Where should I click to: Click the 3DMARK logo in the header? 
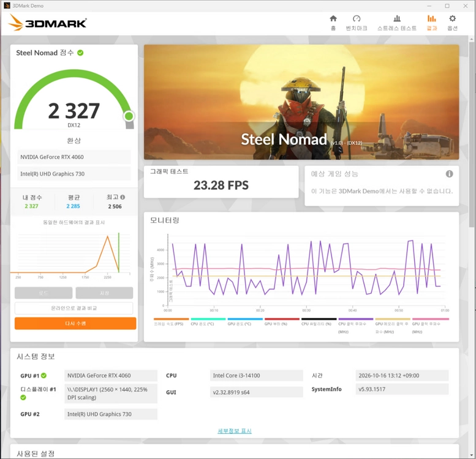click(x=47, y=23)
